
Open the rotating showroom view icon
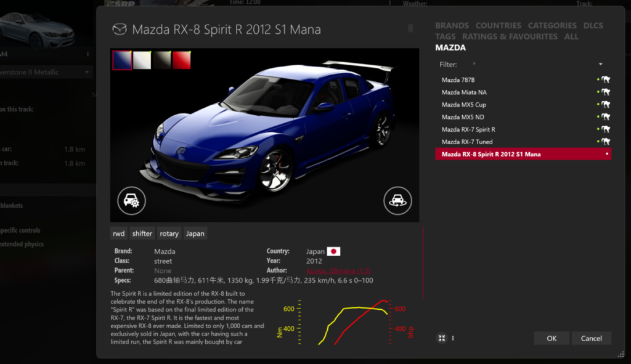[x=397, y=200]
